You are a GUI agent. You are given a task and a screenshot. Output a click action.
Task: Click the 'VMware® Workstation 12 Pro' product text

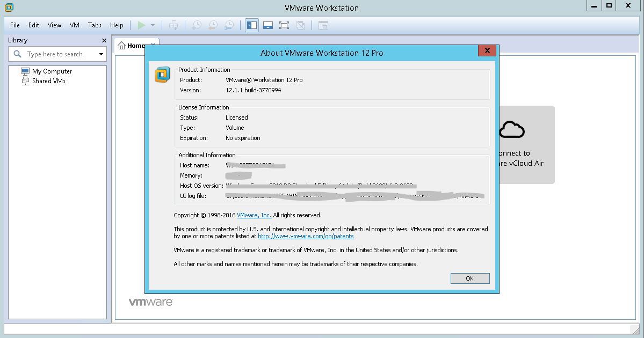[x=264, y=80]
